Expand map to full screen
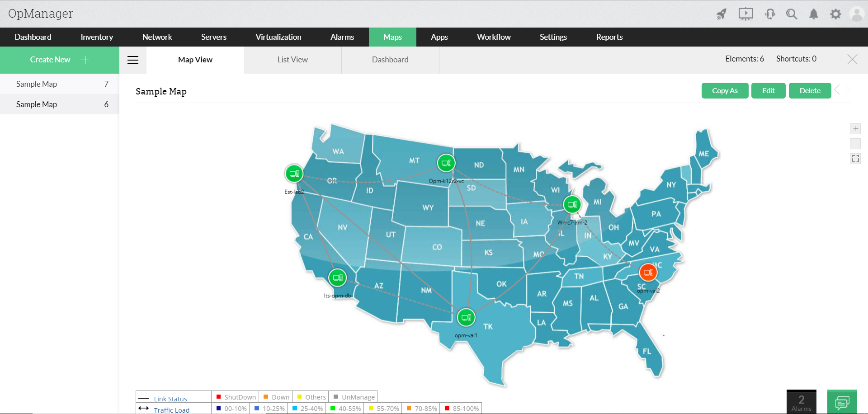This screenshot has height=414, width=868. pos(855,159)
